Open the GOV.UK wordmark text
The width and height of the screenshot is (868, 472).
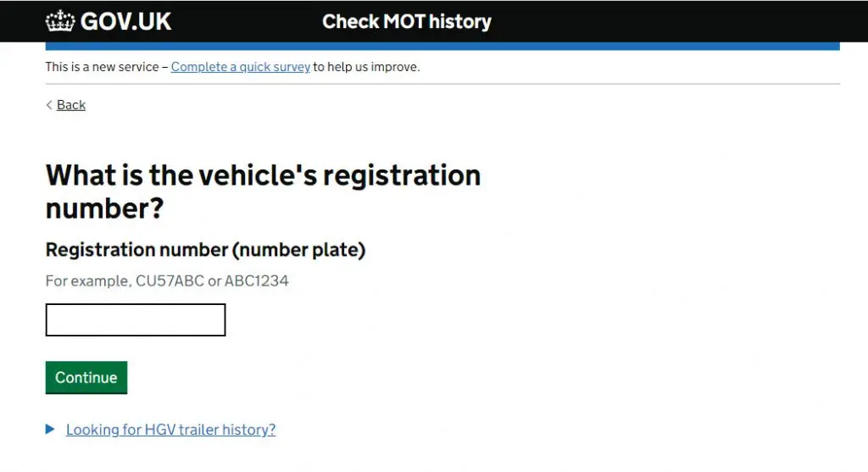pyautogui.click(x=125, y=21)
